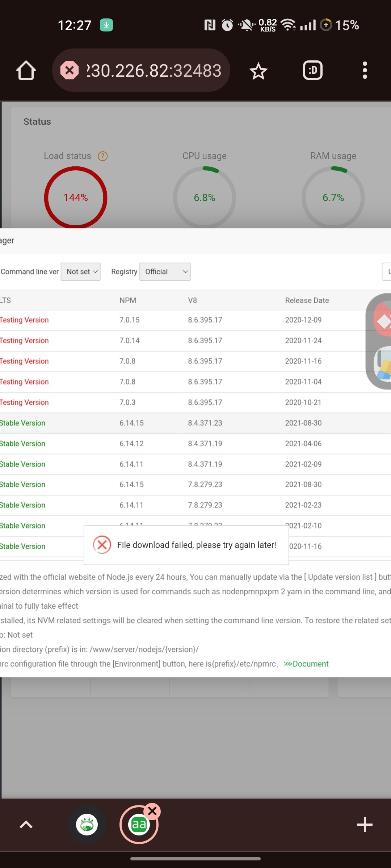Click the 6.7% RAM usage gauge
The width and height of the screenshot is (391, 868).
pyautogui.click(x=333, y=197)
